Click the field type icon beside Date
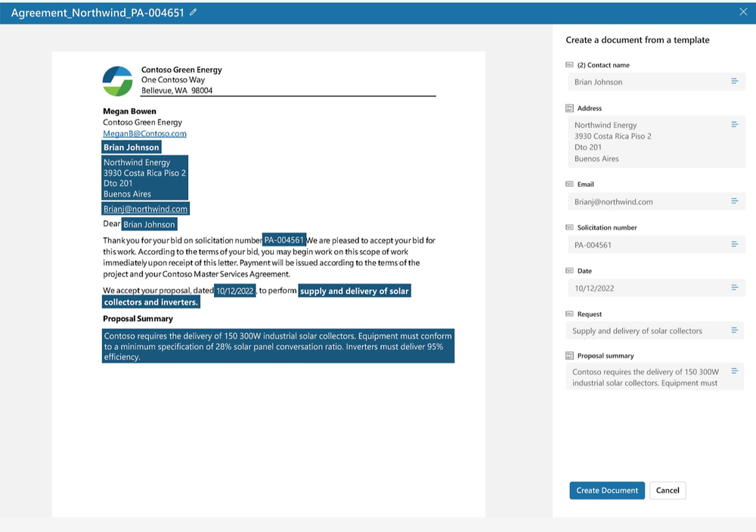This screenshot has width=756, height=532. pyautogui.click(x=569, y=271)
